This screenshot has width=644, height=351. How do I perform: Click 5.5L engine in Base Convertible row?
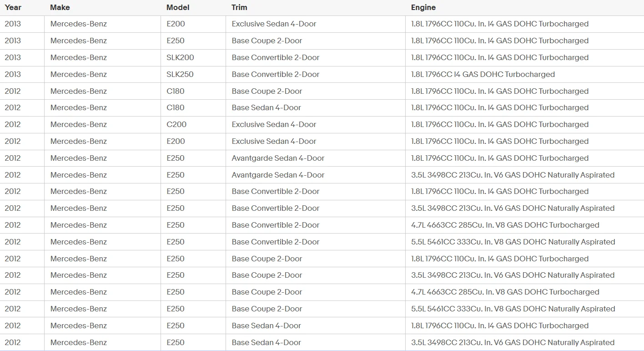click(513, 242)
